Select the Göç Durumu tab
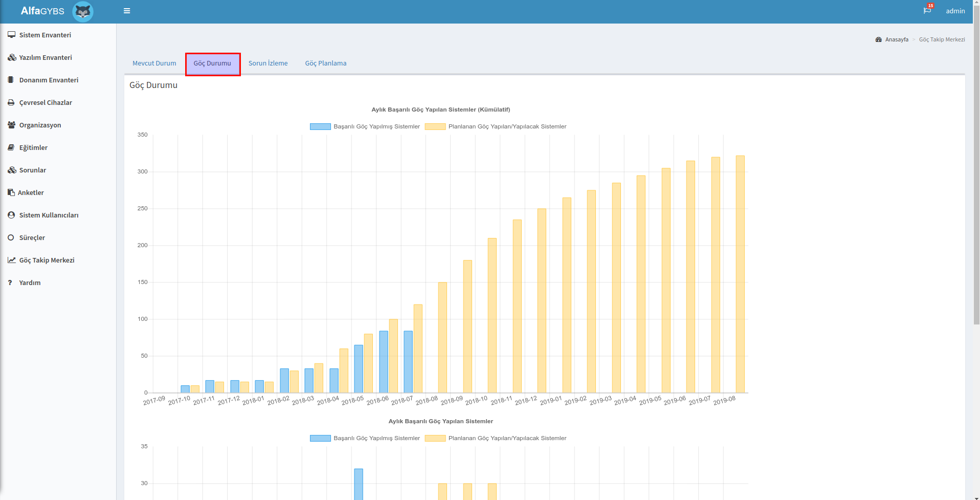The height and width of the screenshot is (500, 980). click(x=212, y=63)
